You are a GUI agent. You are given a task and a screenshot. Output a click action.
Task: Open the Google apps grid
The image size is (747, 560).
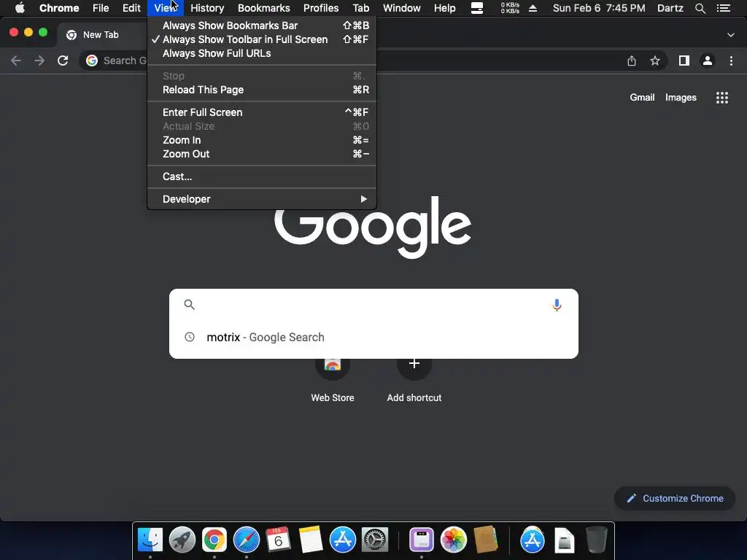click(x=722, y=98)
